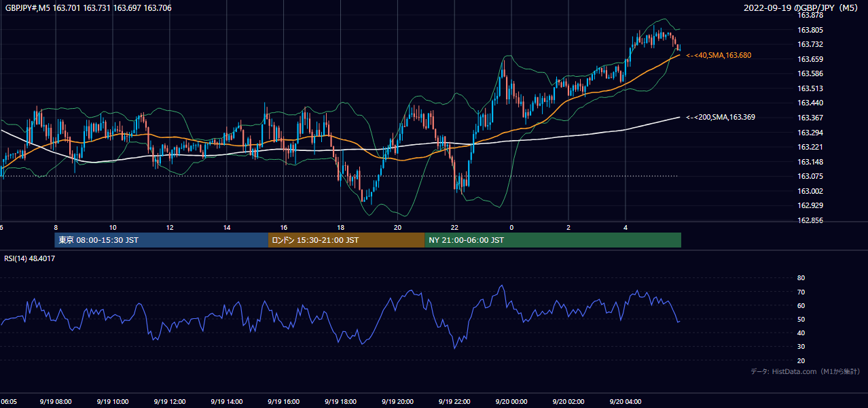Click the hour 20 label under price chart

coord(398,228)
